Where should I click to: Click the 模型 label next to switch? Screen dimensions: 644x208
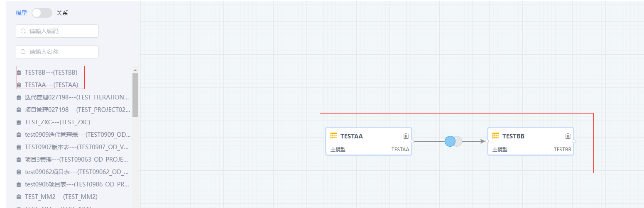[22, 13]
